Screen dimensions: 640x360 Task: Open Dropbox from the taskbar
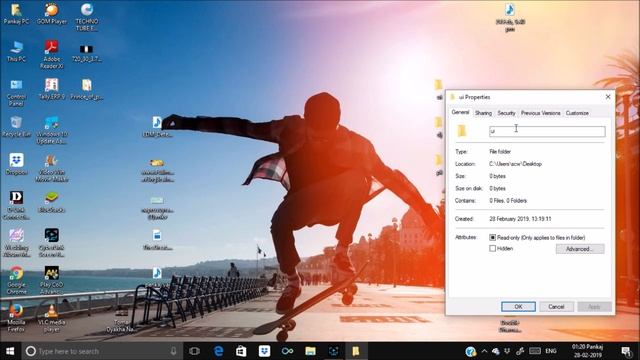[264, 351]
